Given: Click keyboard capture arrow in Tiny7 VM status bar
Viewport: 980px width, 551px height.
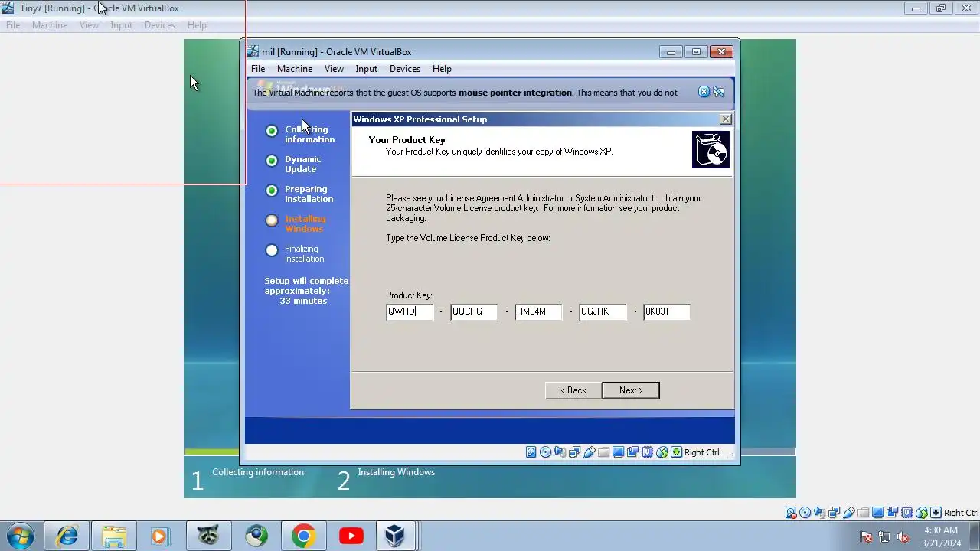Looking at the screenshot, I should (x=936, y=513).
